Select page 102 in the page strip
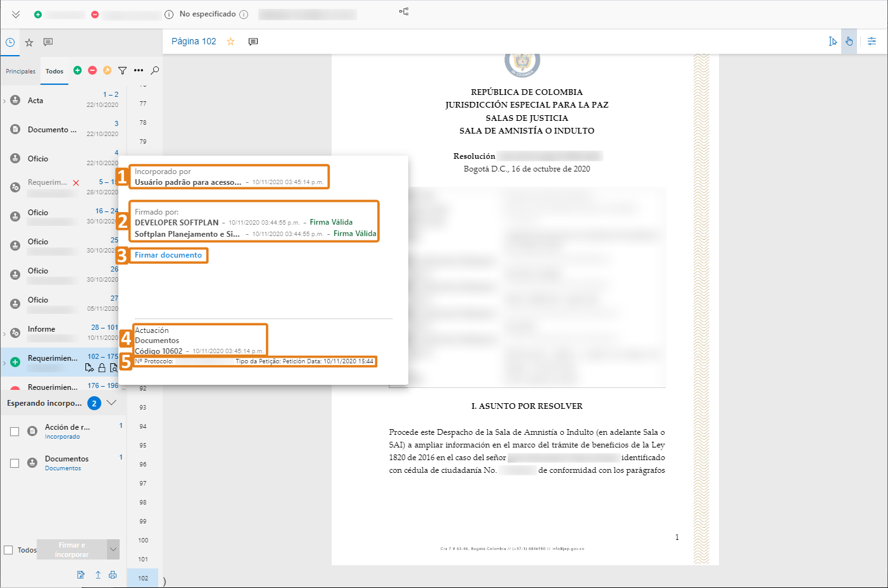The image size is (888, 588). [143, 578]
